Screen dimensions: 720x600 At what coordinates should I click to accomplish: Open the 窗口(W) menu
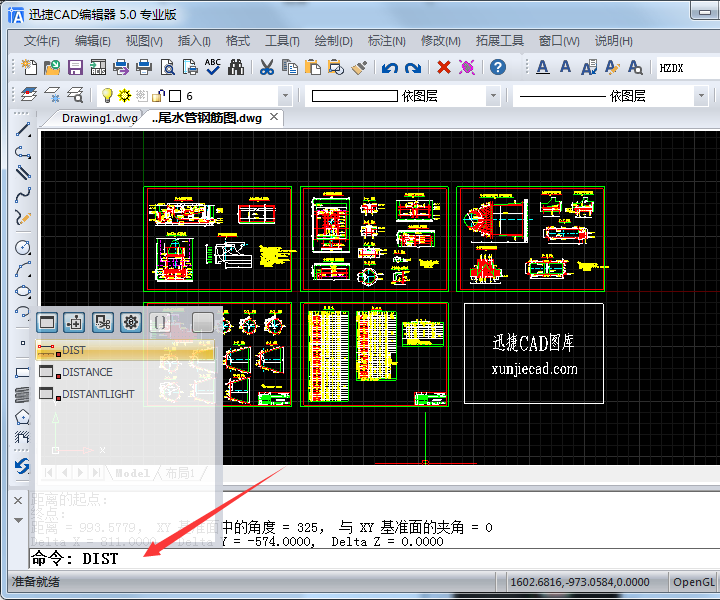559,41
